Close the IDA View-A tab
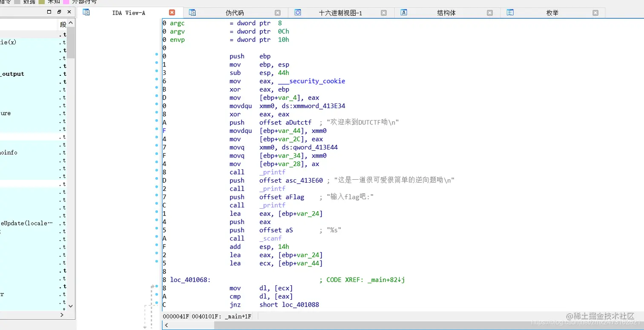The height and width of the screenshot is (330, 644). coord(172,13)
